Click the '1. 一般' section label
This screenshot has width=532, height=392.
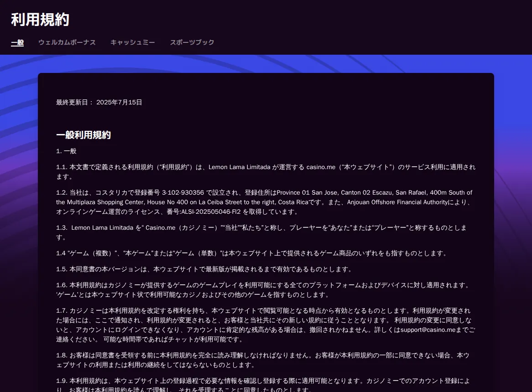coord(66,151)
